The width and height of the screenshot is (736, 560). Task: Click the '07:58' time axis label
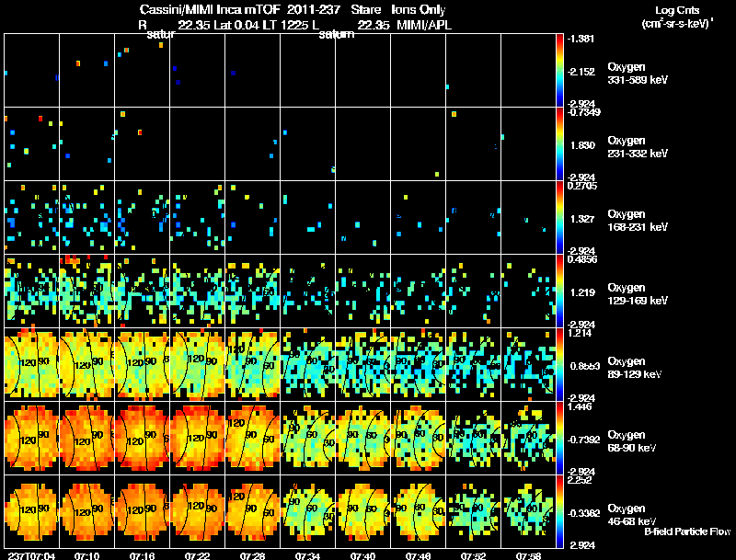click(x=528, y=556)
